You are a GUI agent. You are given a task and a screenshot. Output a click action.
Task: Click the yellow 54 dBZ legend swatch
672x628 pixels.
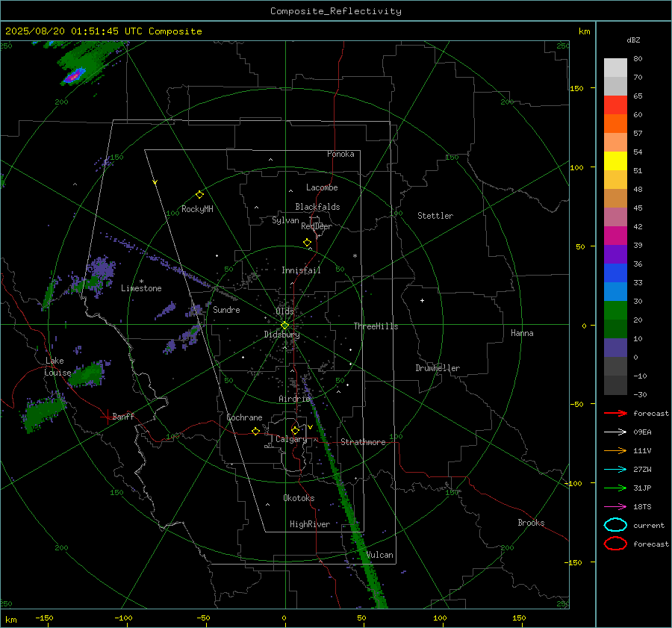(x=615, y=161)
